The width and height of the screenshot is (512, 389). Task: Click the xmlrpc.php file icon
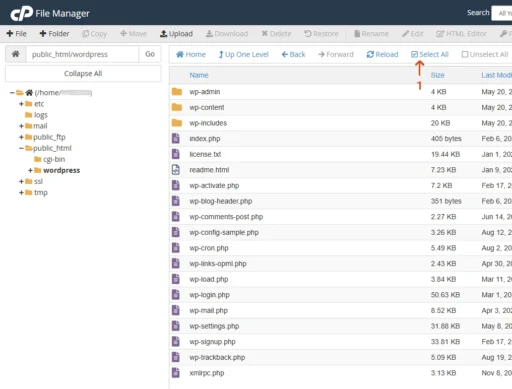coord(176,373)
